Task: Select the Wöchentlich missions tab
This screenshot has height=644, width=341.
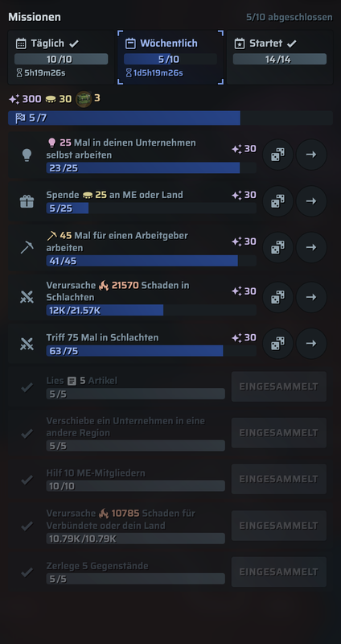Action: tap(170, 57)
